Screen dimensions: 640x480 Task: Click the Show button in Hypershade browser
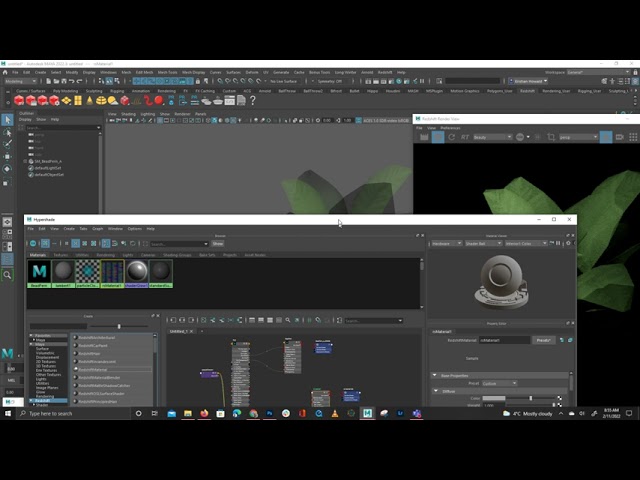click(218, 244)
